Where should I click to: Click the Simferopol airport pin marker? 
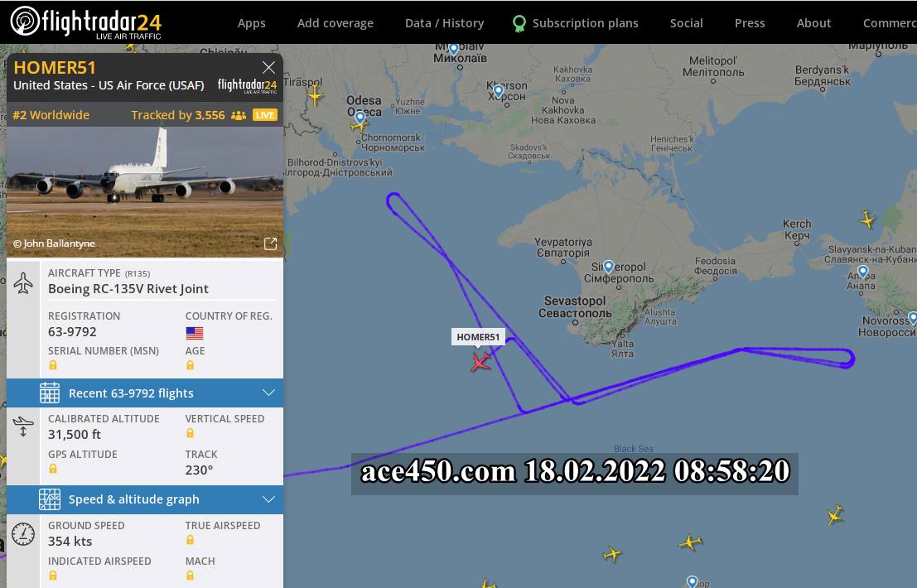click(x=608, y=267)
